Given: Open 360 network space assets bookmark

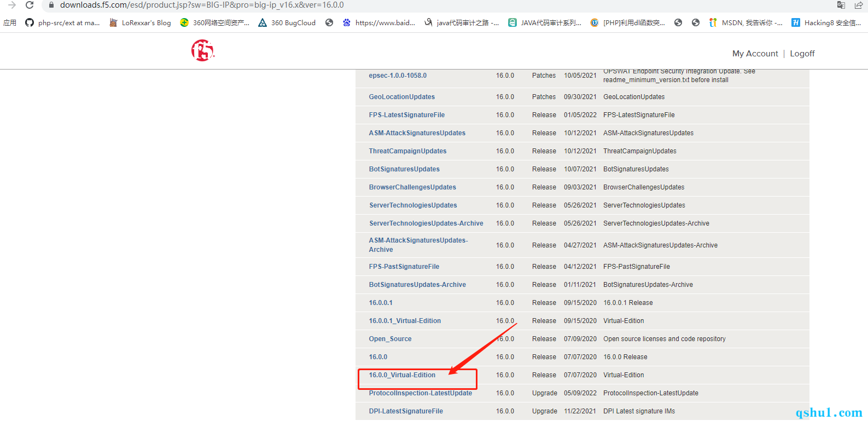Looking at the screenshot, I should pyautogui.click(x=214, y=23).
